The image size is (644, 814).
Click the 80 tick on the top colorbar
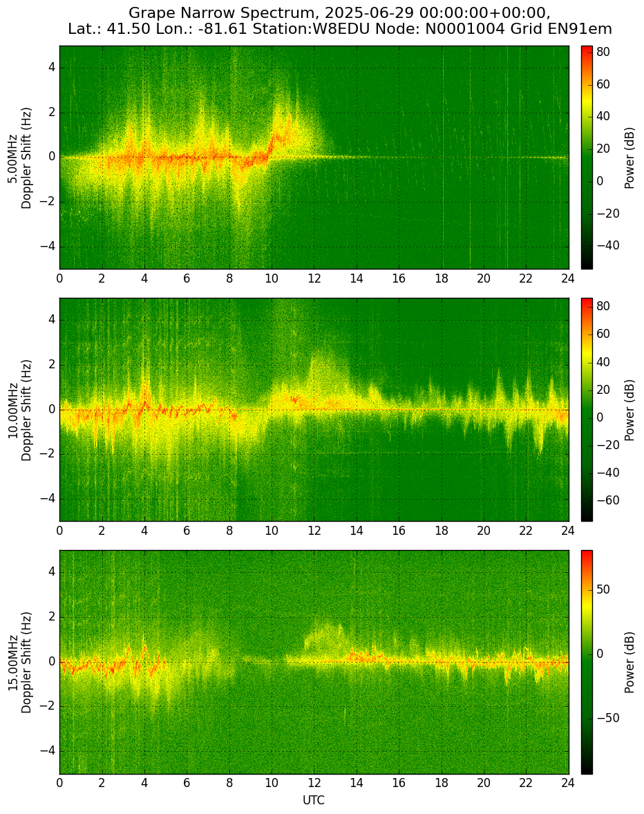tap(603, 52)
